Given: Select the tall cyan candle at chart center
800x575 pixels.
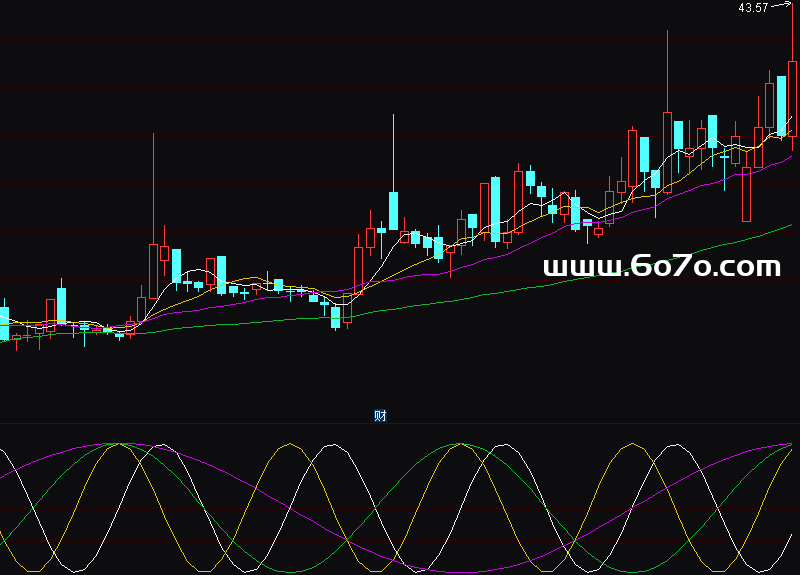Looking at the screenshot, I should (394, 211).
